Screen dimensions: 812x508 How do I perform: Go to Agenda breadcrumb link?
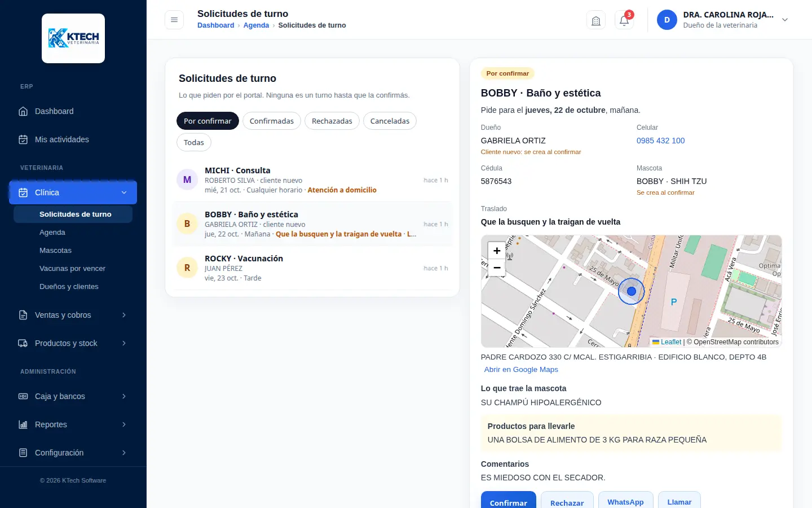pyautogui.click(x=256, y=25)
